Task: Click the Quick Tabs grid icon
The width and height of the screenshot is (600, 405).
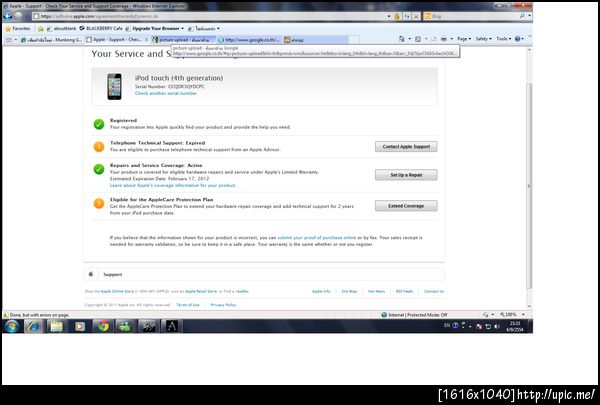Action: (9, 39)
